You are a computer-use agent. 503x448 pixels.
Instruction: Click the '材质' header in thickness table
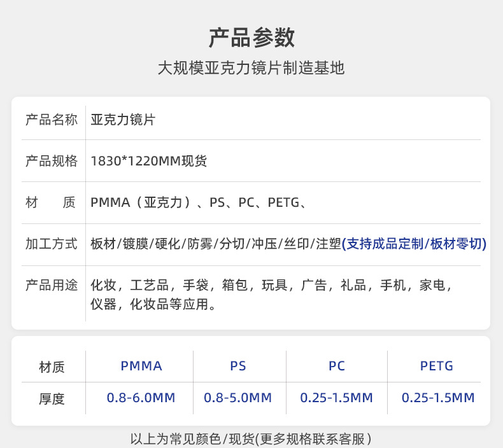click(x=52, y=367)
